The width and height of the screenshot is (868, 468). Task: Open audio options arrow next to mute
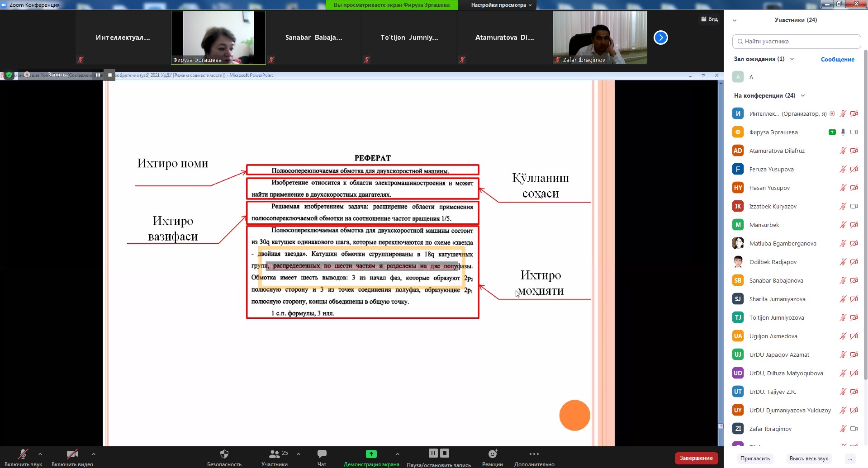[40, 454]
